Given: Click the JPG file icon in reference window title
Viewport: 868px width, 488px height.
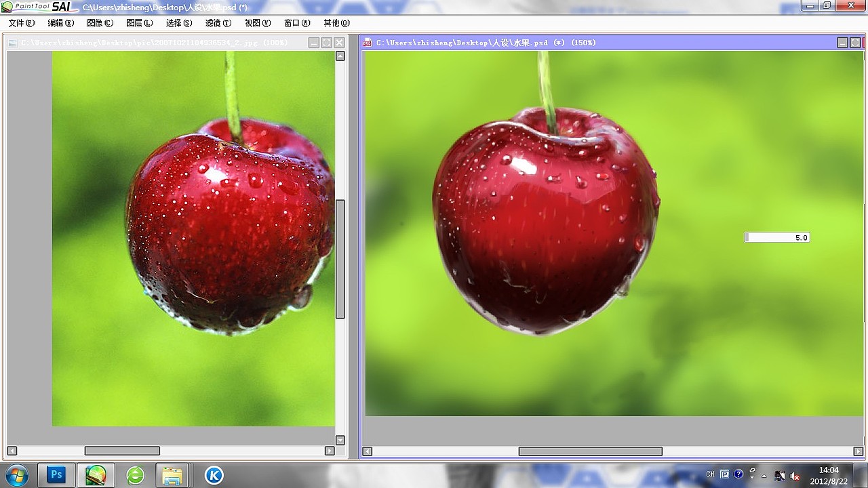Looking at the screenshot, I should tap(14, 43).
